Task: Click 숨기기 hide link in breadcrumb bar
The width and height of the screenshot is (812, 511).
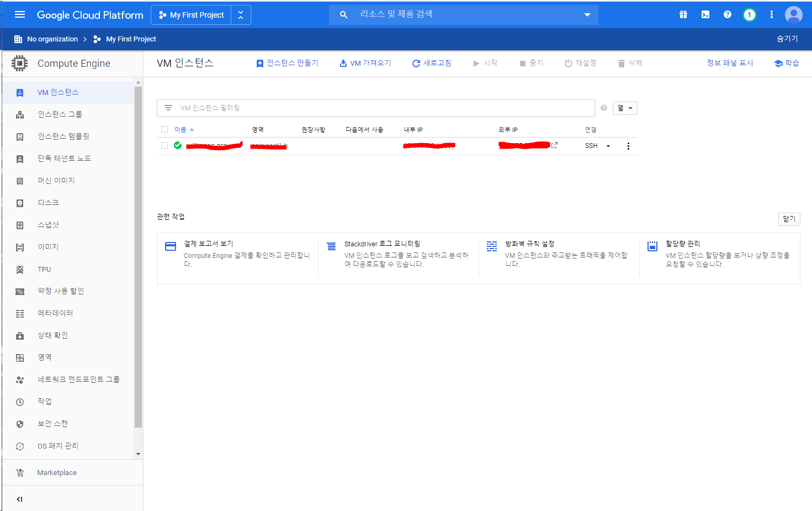Action: coord(787,39)
